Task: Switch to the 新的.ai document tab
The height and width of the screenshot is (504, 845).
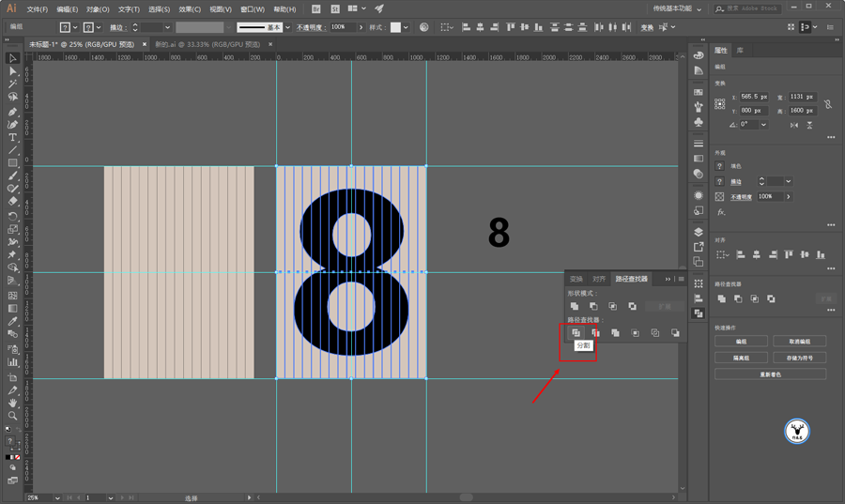Action: tap(207, 44)
